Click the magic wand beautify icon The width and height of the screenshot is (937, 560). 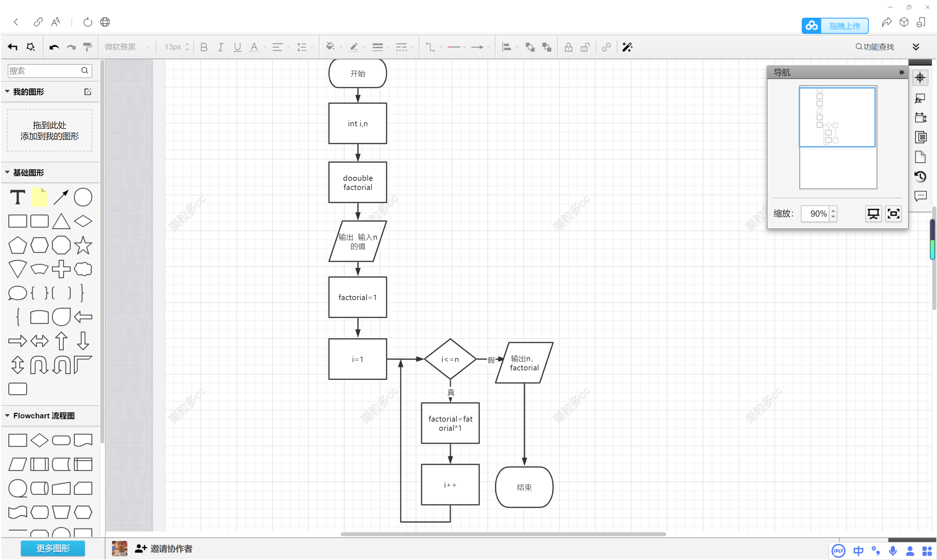pos(627,47)
